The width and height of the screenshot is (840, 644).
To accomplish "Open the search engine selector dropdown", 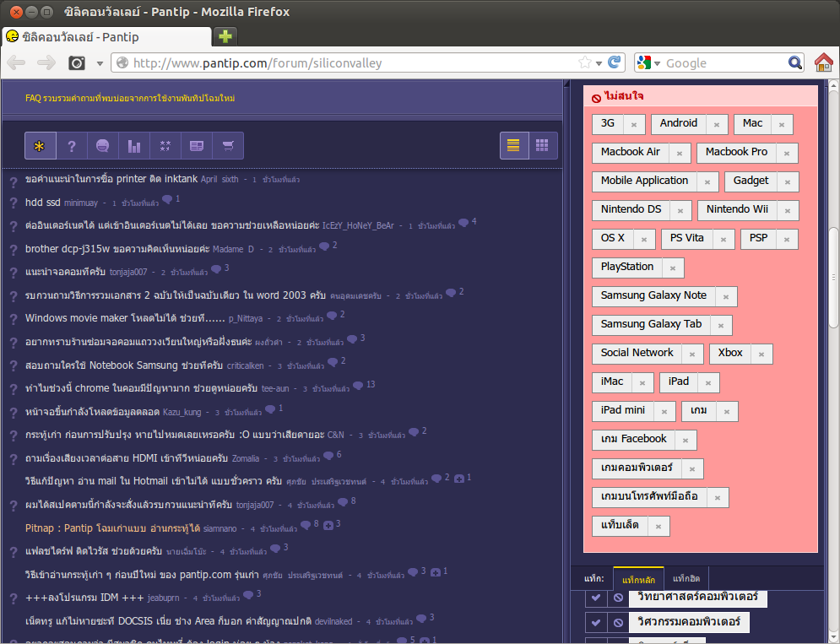I will point(648,62).
